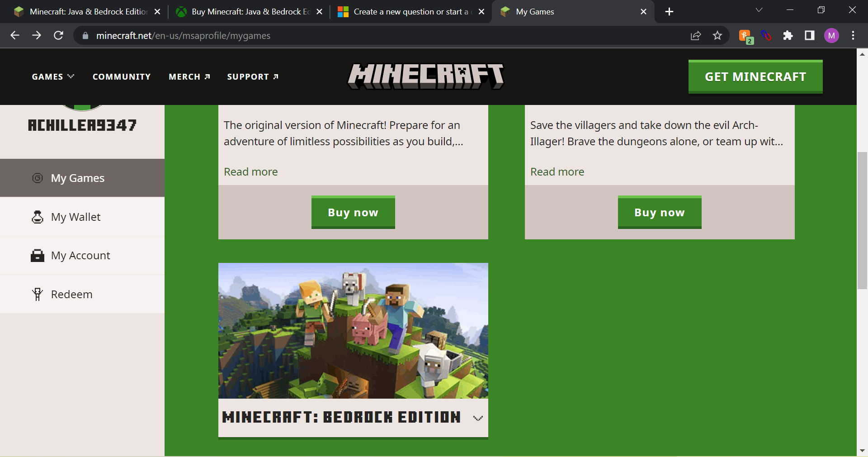
Task: Open the red-blue pen extension
Action: pyautogui.click(x=766, y=35)
